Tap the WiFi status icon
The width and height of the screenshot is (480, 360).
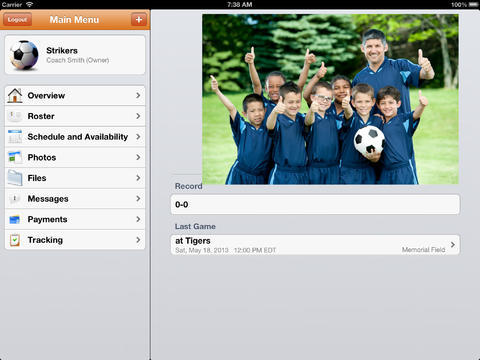point(29,4)
